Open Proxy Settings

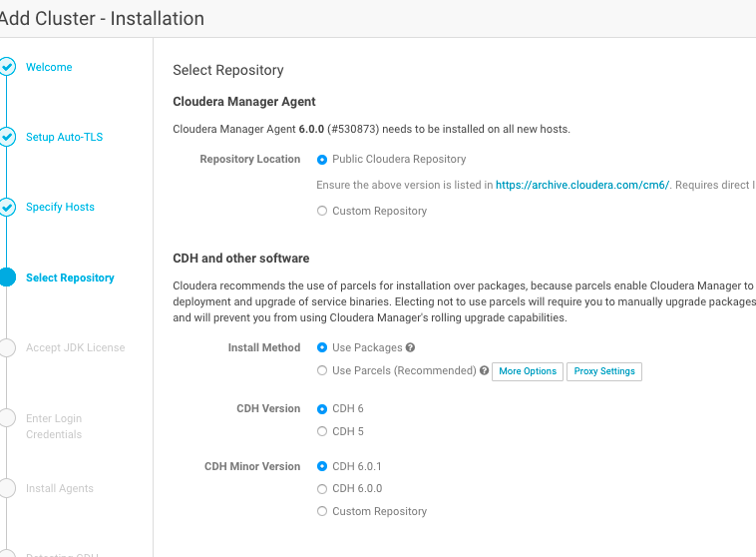point(604,371)
